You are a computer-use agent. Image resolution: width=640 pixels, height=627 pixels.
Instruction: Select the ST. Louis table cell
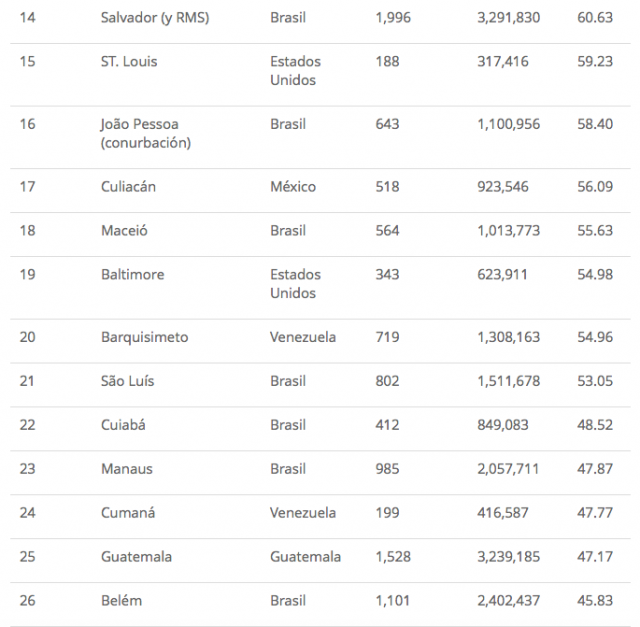pos(129,61)
